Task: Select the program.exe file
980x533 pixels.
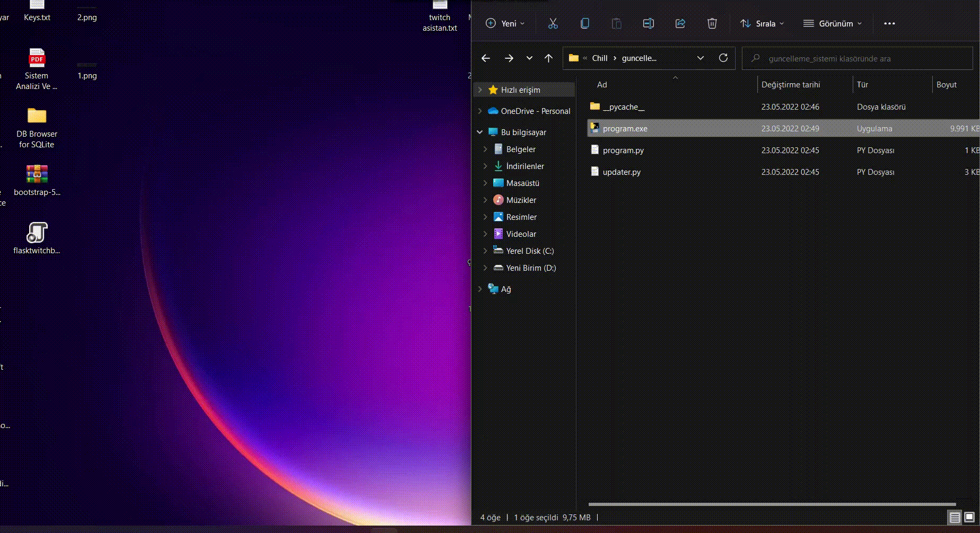Action: pos(783,129)
